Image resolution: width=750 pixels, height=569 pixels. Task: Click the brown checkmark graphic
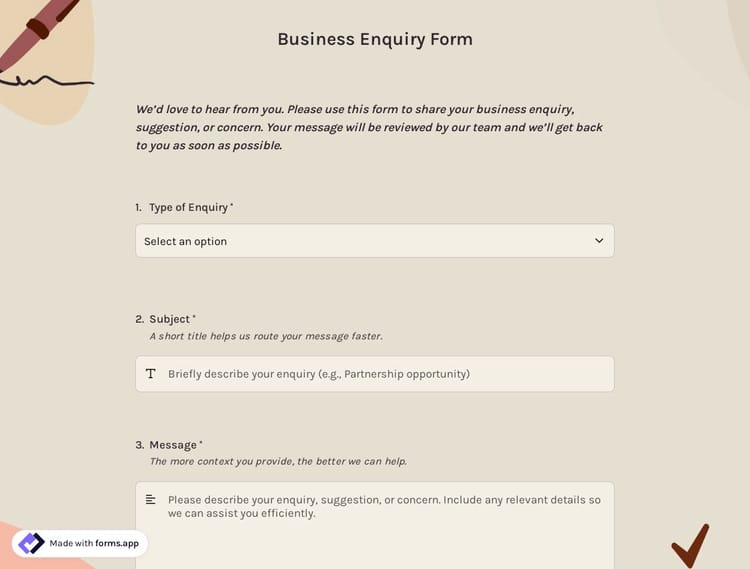click(x=690, y=545)
